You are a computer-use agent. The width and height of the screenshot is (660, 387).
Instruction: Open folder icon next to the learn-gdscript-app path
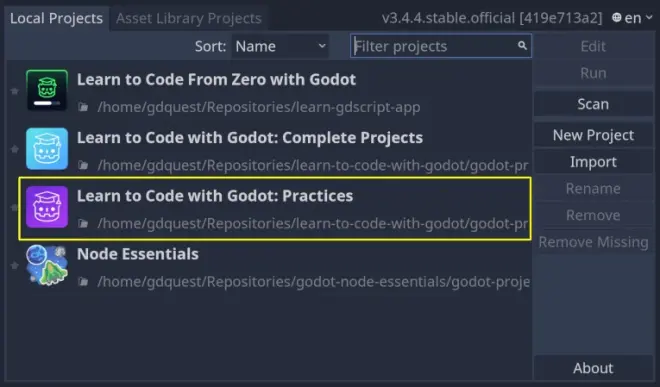click(83, 107)
